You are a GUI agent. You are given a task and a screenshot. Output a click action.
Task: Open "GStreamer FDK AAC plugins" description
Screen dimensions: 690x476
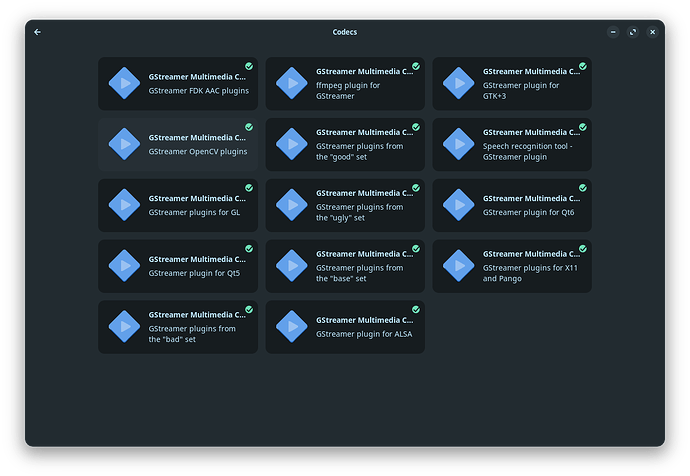pyautogui.click(x=198, y=91)
